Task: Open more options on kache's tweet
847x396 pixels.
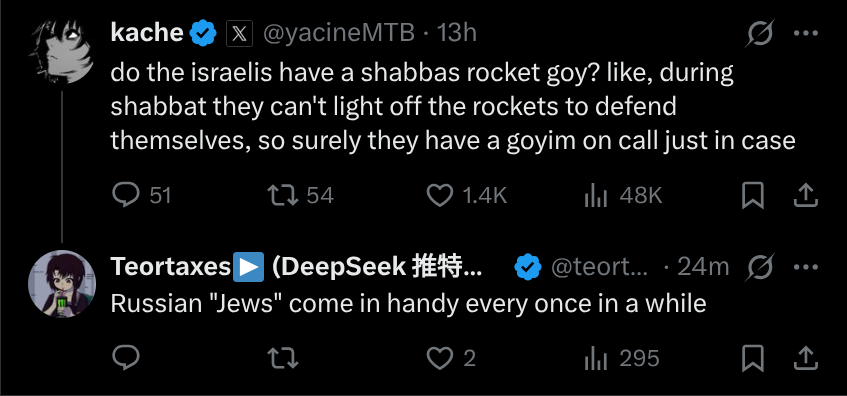Action: [x=805, y=33]
